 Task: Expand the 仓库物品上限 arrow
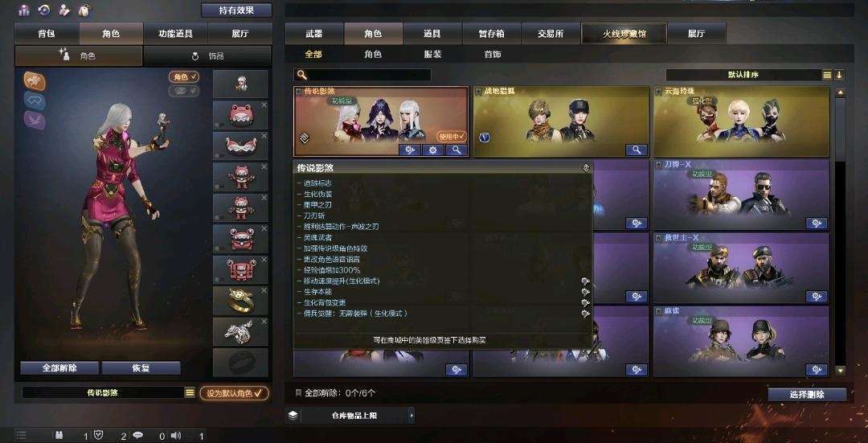click(x=411, y=415)
